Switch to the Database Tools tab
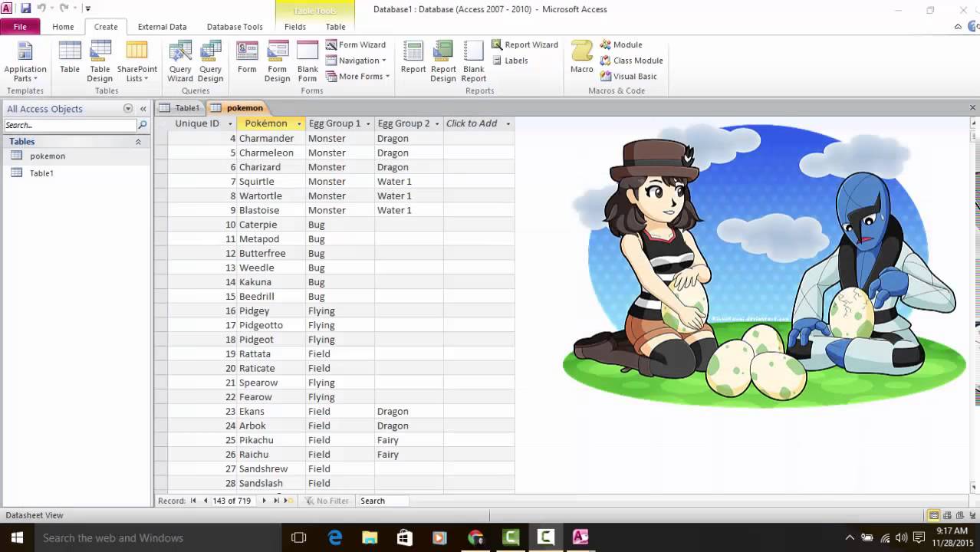The height and width of the screenshot is (552, 980). click(x=235, y=27)
